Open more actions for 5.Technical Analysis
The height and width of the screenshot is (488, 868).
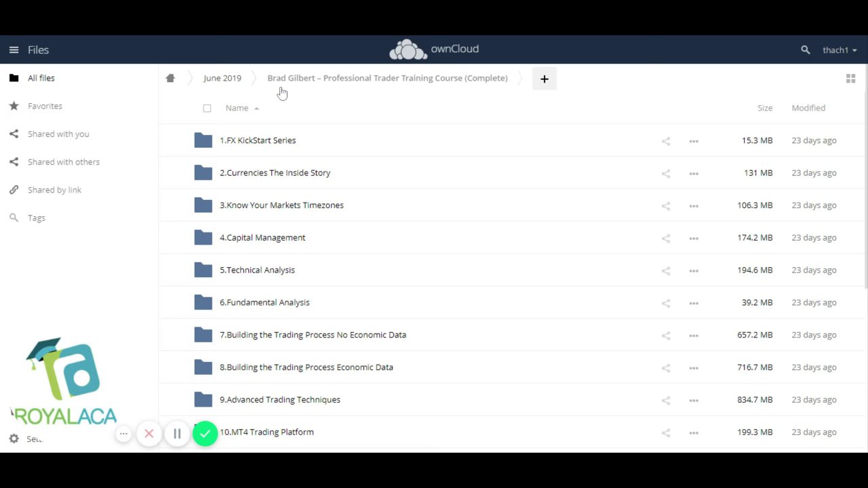click(694, 270)
